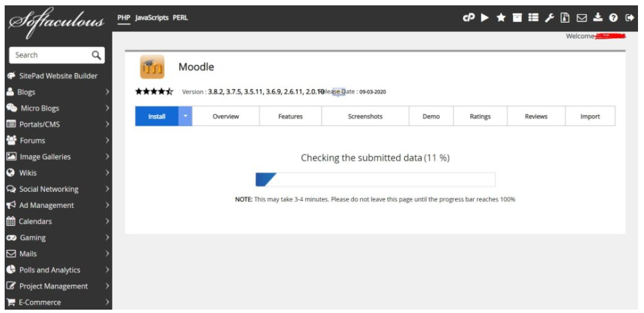This screenshot has height=313, width=644.
Task: Open the Install button dropdown arrow
Action: [185, 116]
